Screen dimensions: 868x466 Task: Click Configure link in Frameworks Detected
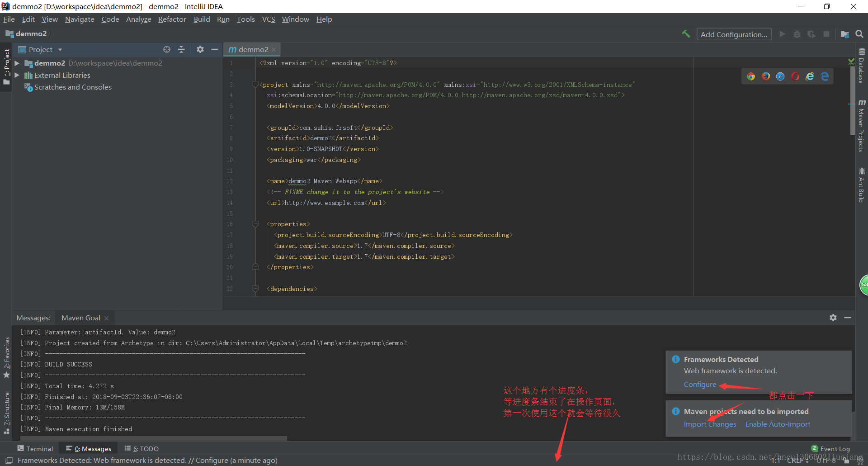pyautogui.click(x=700, y=384)
